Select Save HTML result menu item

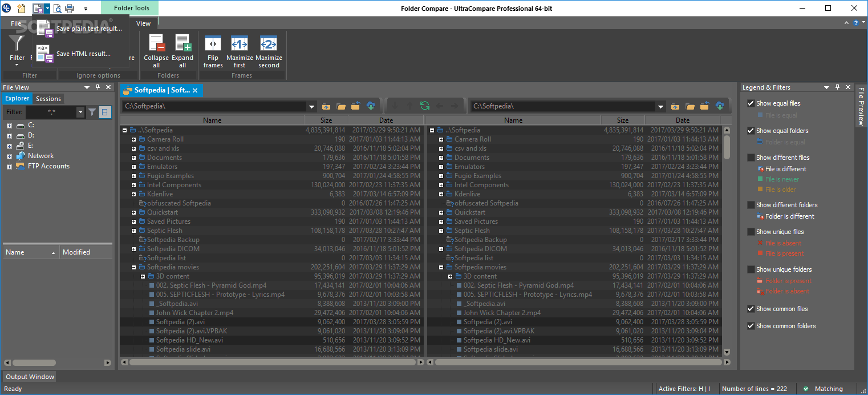80,54
